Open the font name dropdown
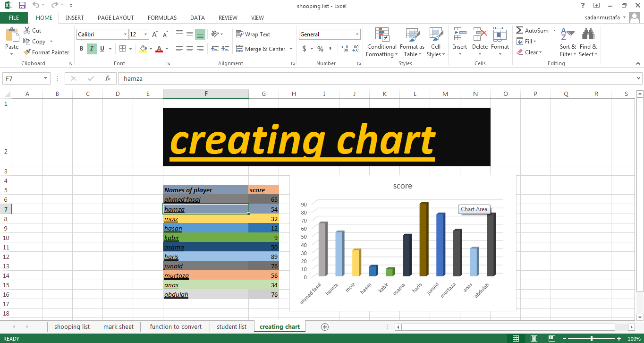The image size is (644, 343). (124, 34)
